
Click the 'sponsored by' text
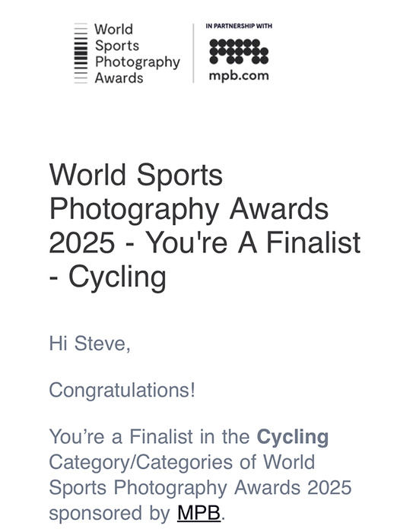coord(110,513)
